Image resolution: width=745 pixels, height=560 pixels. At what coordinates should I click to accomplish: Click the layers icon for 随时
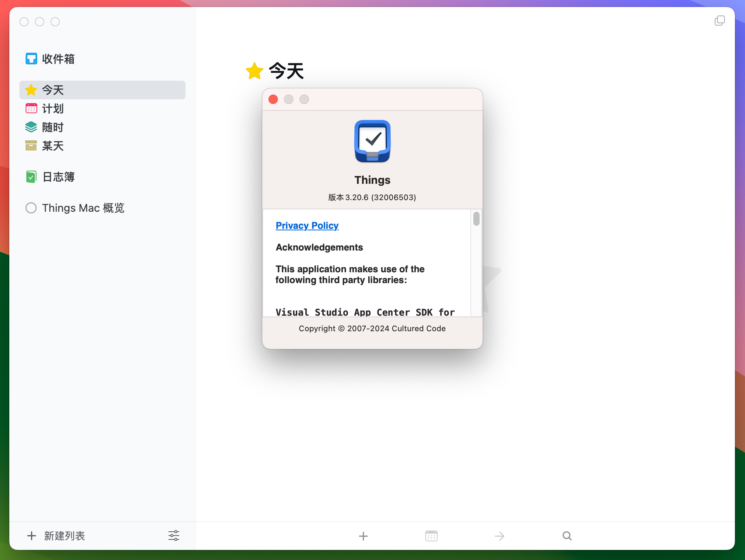31,127
